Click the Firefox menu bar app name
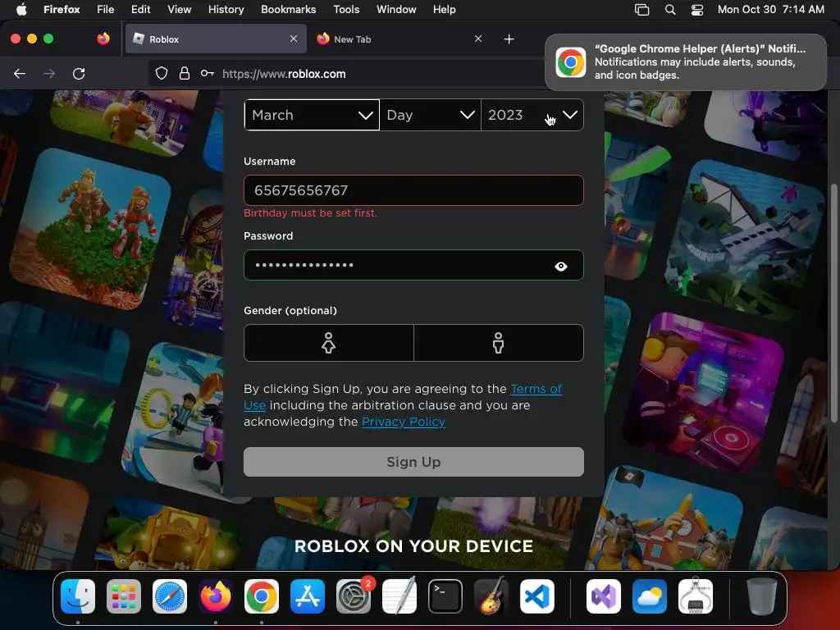Viewport: 840px width, 630px height. [62, 9]
